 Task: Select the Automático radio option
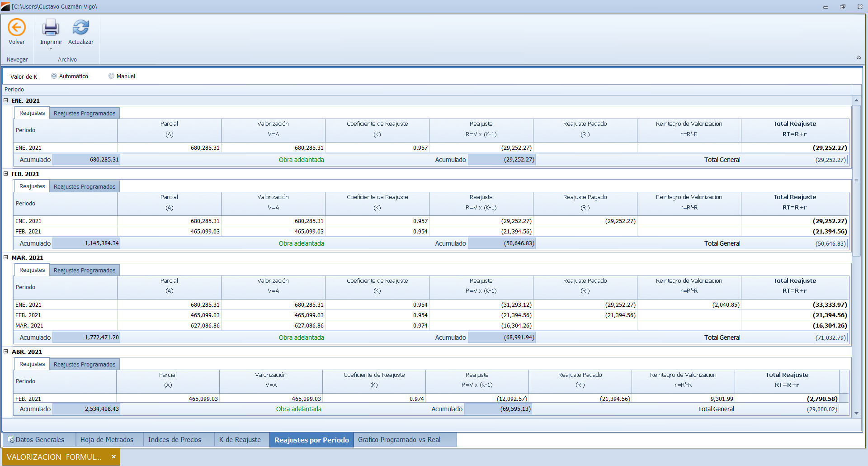tap(54, 76)
